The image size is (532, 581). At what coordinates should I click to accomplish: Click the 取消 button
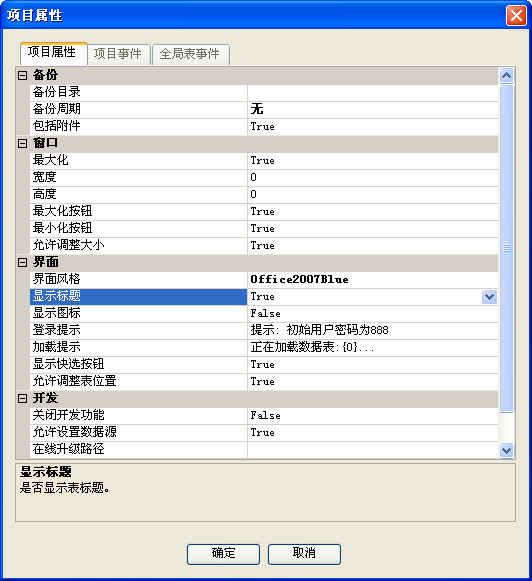point(304,554)
